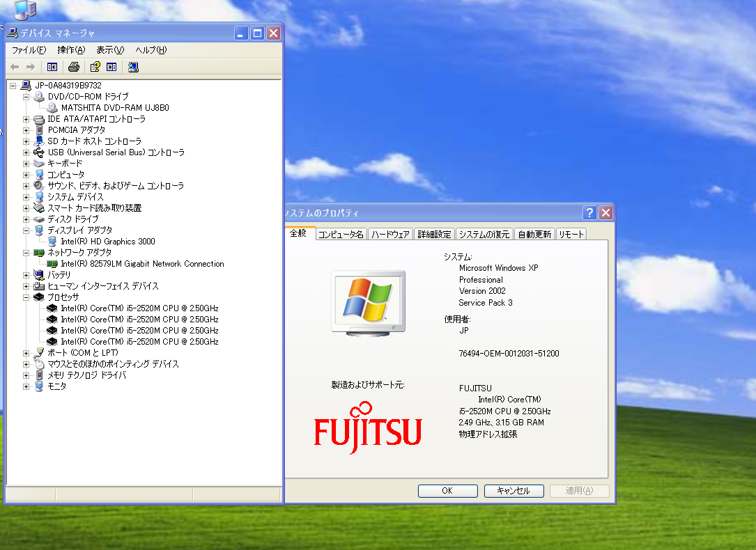Click the Back arrow in Device Manager toolbar

tap(15, 67)
